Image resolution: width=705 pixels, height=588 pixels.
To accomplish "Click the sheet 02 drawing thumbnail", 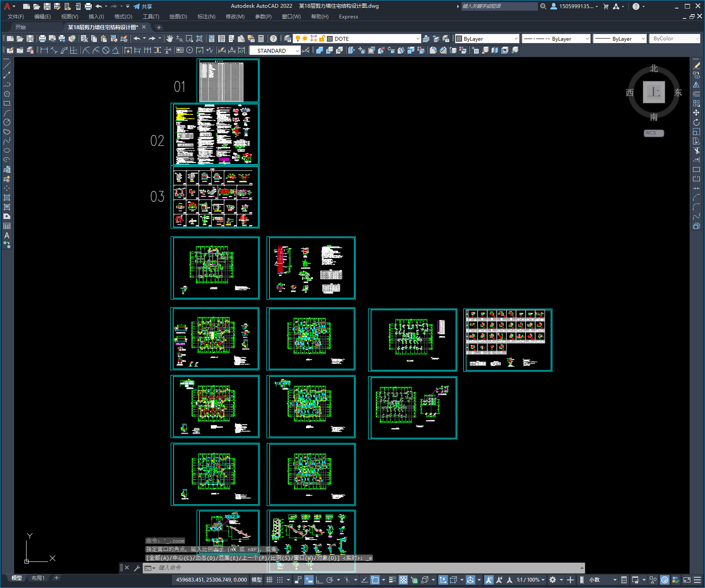I will click(215, 134).
